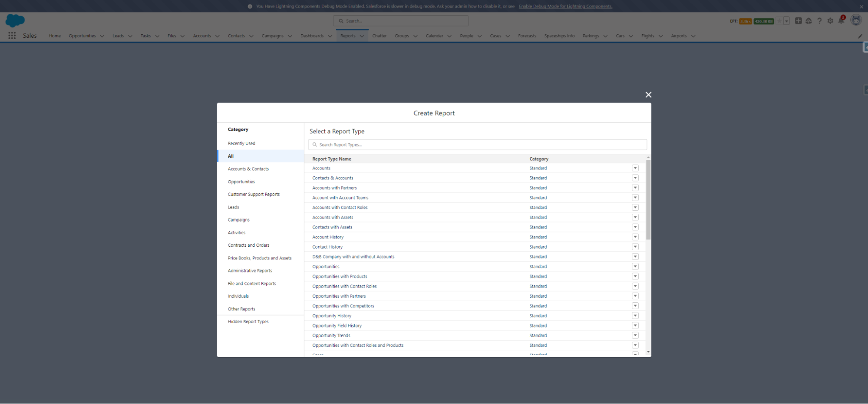Viewport: 868px width, 404px height.
Task: Open Salesforce Setup via the gear icon
Action: (830, 20)
